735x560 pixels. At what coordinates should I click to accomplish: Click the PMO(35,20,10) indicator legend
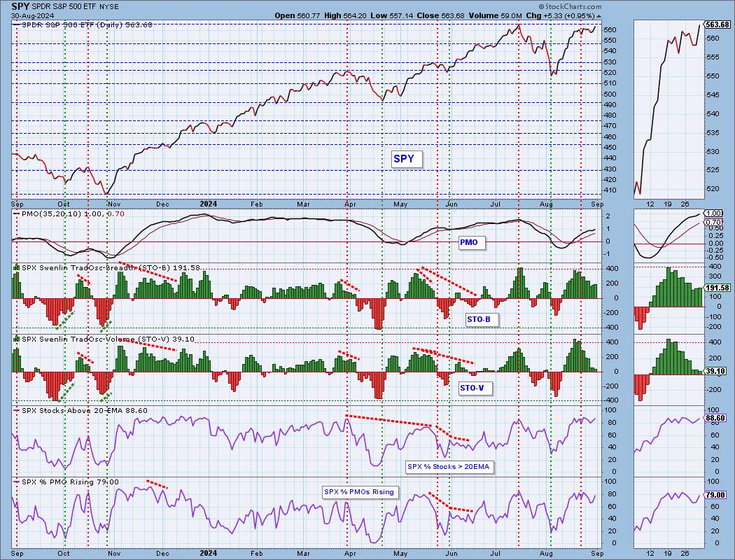tap(69, 213)
